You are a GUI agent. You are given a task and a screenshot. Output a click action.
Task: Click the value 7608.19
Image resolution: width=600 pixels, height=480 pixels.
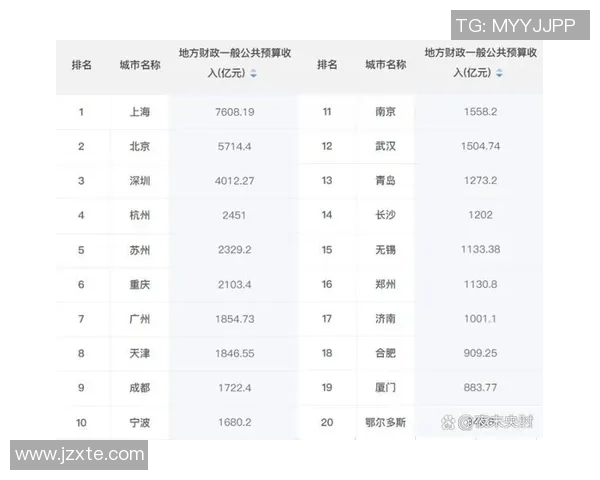pos(235,112)
